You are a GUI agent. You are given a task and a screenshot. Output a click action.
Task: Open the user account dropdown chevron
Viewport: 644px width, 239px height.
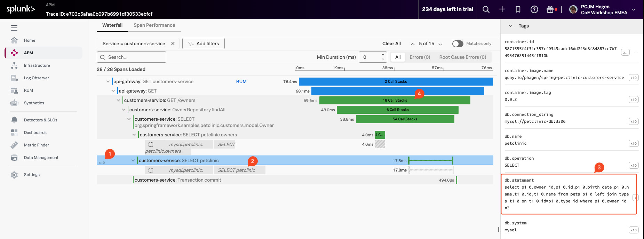(x=634, y=9)
